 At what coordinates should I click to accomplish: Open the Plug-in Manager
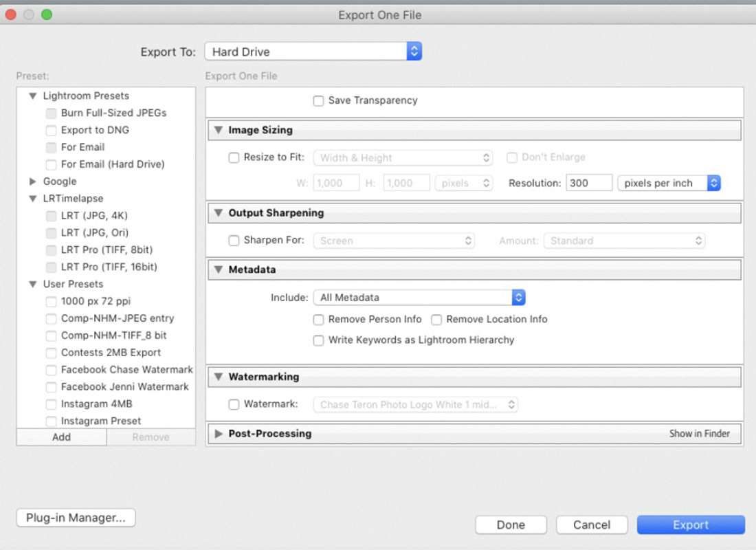pyautogui.click(x=76, y=518)
